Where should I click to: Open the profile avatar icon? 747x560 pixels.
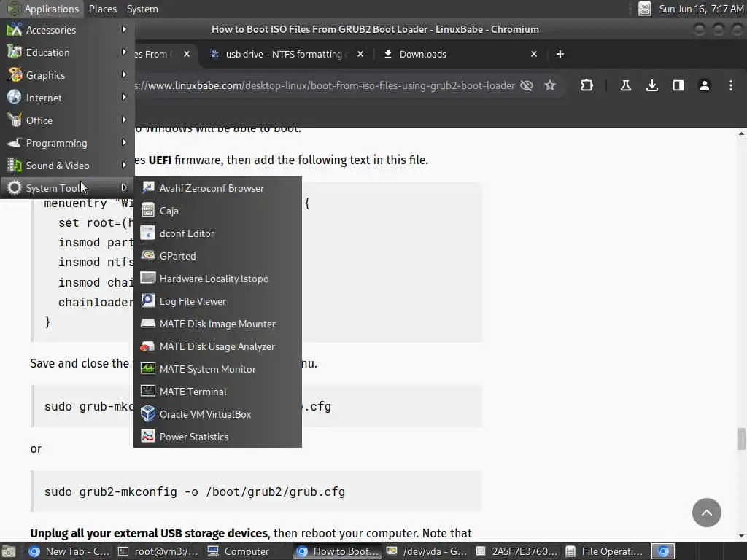tap(705, 85)
